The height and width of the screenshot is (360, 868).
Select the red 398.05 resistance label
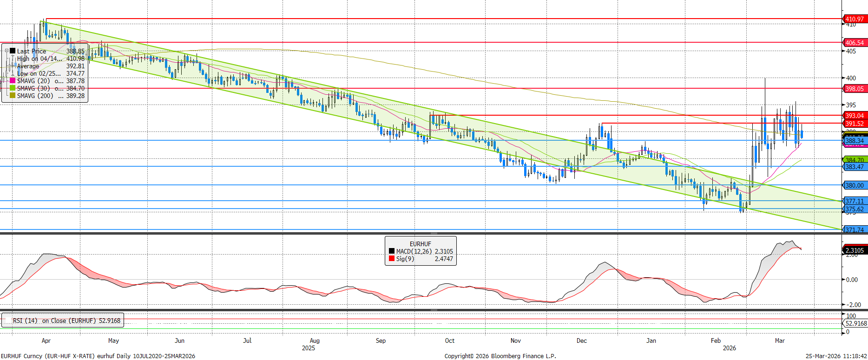[854, 89]
